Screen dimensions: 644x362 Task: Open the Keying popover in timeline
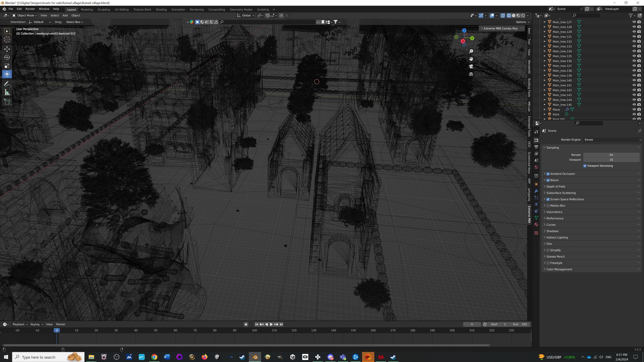37,324
